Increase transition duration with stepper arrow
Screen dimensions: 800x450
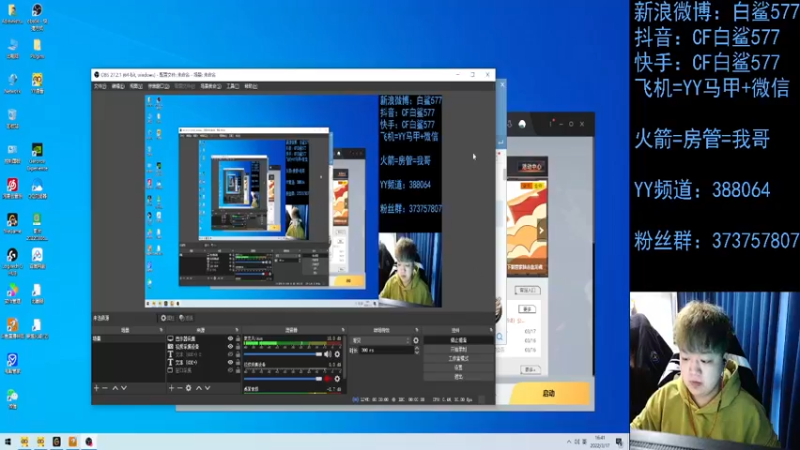[417, 348]
